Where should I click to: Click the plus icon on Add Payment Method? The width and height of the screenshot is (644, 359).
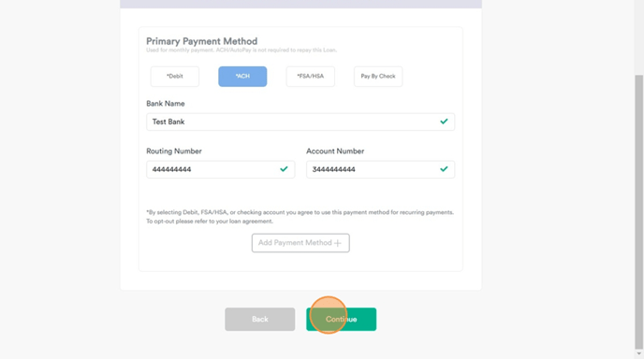click(x=338, y=243)
